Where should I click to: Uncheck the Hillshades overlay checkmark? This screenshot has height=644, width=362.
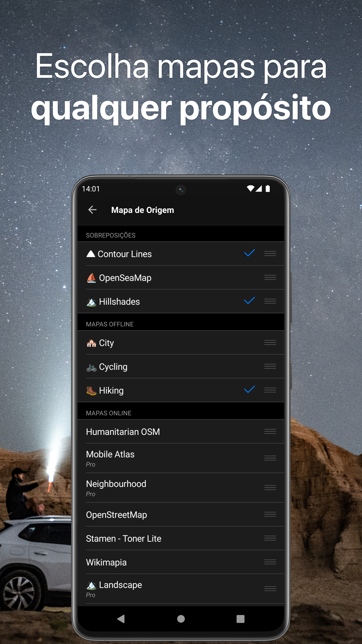[x=249, y=301]
